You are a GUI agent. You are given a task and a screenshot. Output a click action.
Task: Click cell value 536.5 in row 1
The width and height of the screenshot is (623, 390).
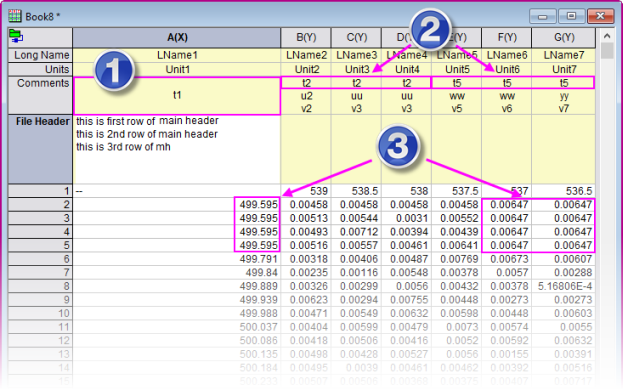pyautogui.click(x=563, y=191)
